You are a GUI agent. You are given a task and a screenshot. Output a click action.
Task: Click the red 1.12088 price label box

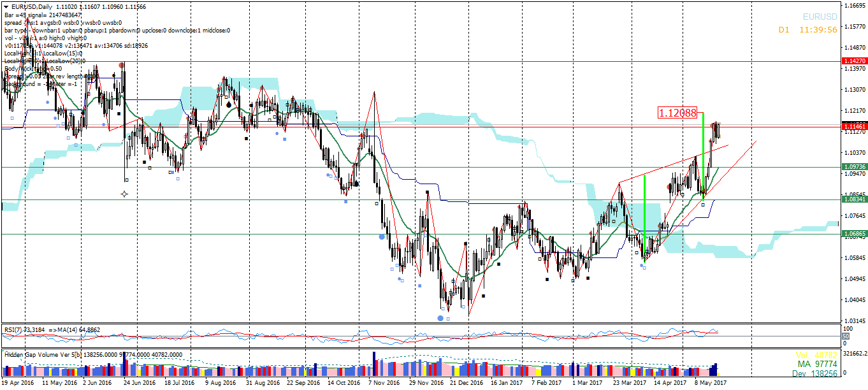tap(677, 113)
